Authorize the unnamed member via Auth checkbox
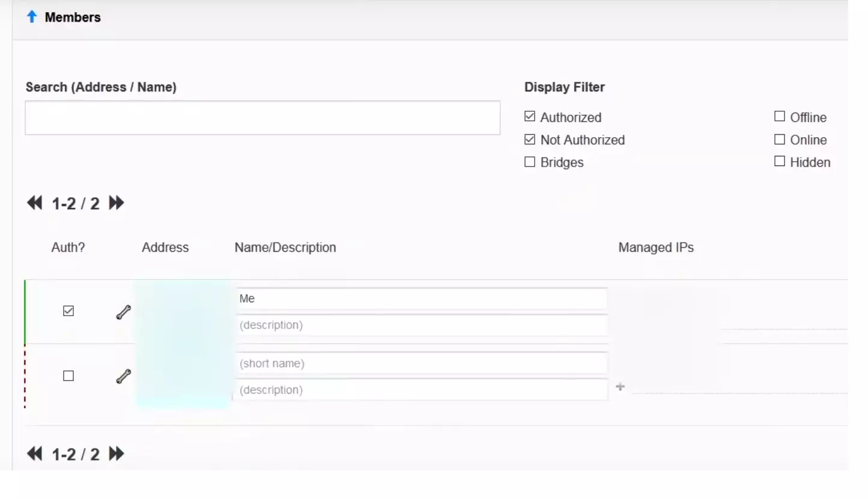 tap(68, 376)
